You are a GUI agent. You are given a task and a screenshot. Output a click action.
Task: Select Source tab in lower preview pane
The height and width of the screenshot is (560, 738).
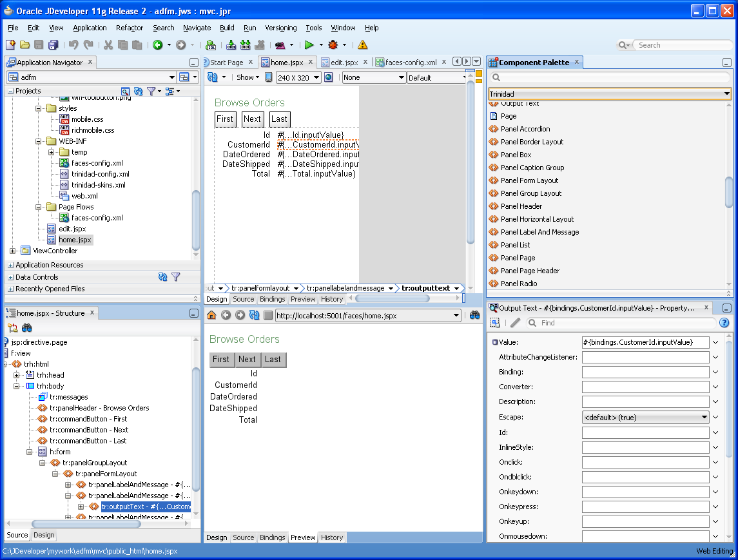coord(244,537)
